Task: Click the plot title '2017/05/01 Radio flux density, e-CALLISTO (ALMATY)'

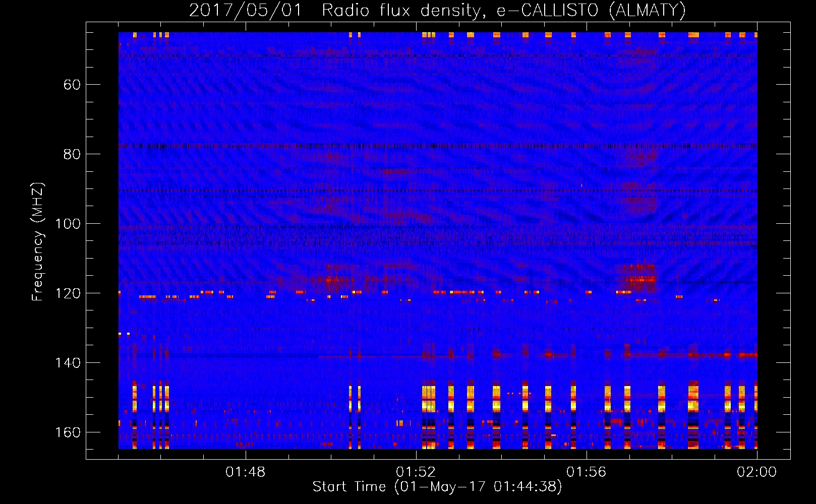Action: pos(437,10)
